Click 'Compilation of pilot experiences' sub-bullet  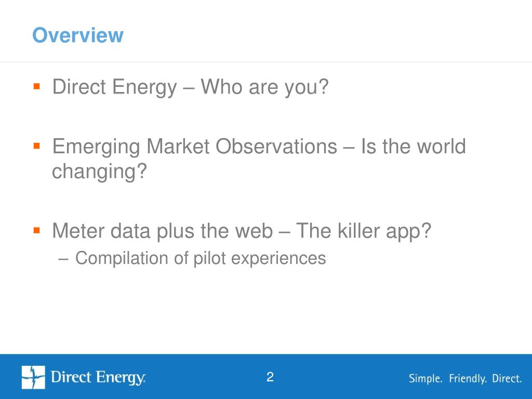coord(201,259)
